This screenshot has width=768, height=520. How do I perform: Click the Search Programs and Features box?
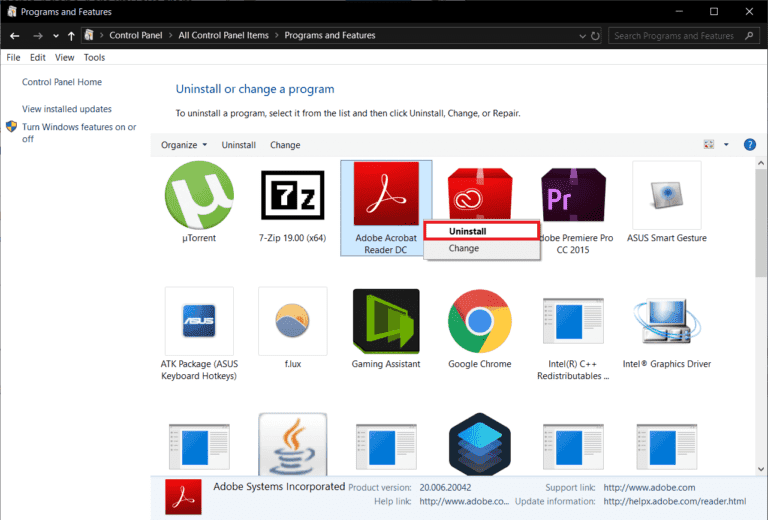point(680,36)
